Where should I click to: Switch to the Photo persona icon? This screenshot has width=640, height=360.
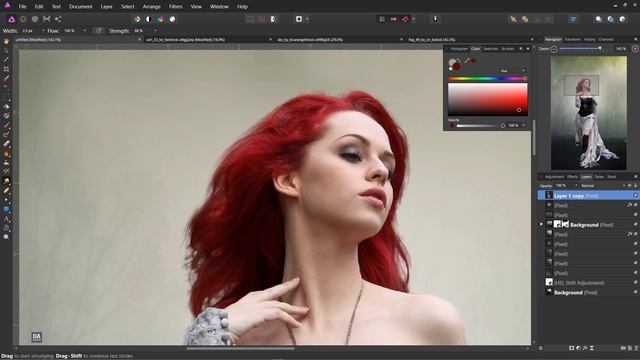click(11, 19)
